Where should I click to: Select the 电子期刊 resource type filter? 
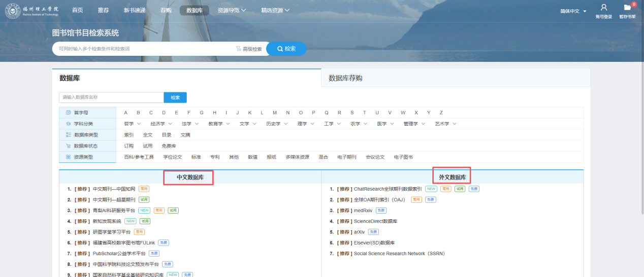347,157
